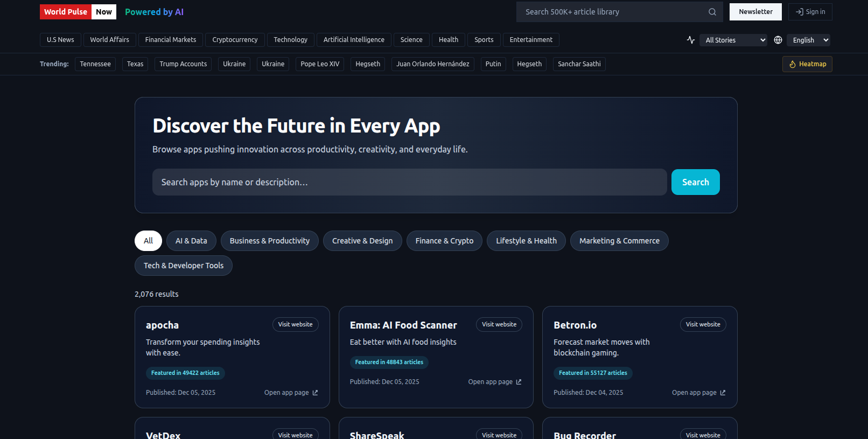Open the Health section
The image size is (868, 439).
(449, 40)
